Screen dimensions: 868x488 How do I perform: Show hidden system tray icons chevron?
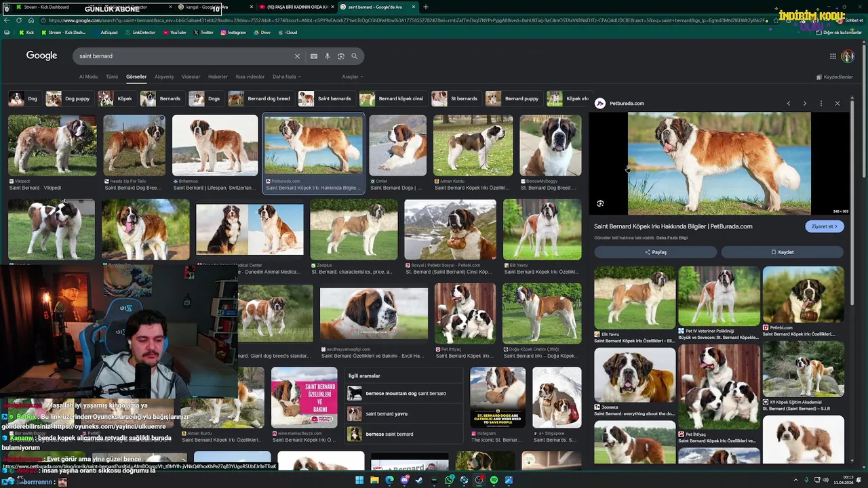(x=795, y=481)
